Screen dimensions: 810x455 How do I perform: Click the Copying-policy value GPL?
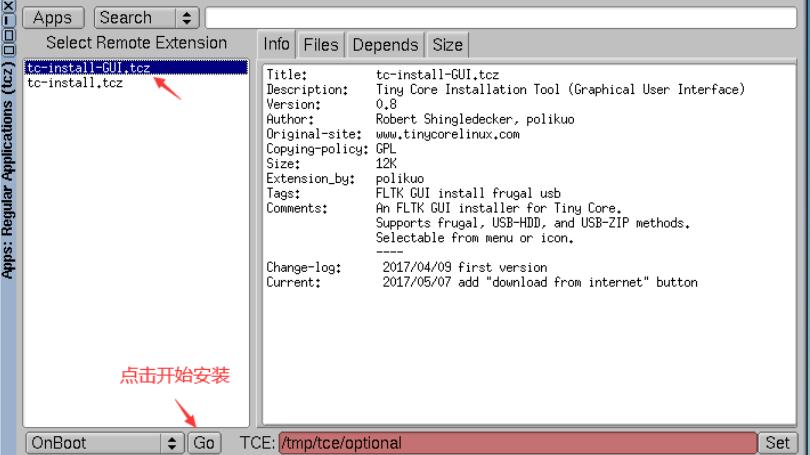coord(386,149)
